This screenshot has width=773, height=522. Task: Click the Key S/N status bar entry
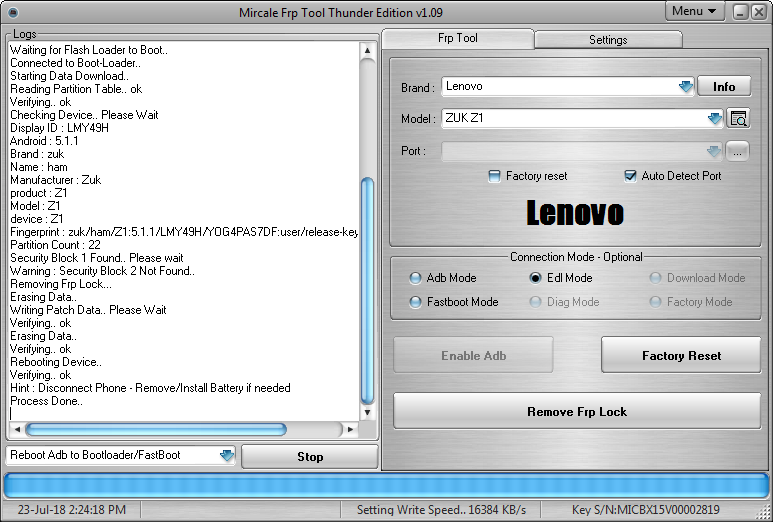[x=645, y=510]
